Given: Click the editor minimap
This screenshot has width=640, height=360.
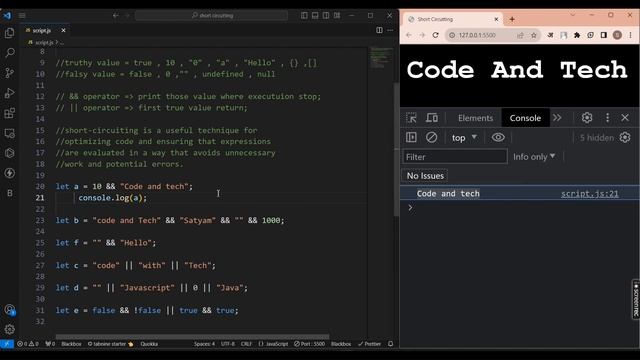Looking at the screenshot, I should (380, 58).
